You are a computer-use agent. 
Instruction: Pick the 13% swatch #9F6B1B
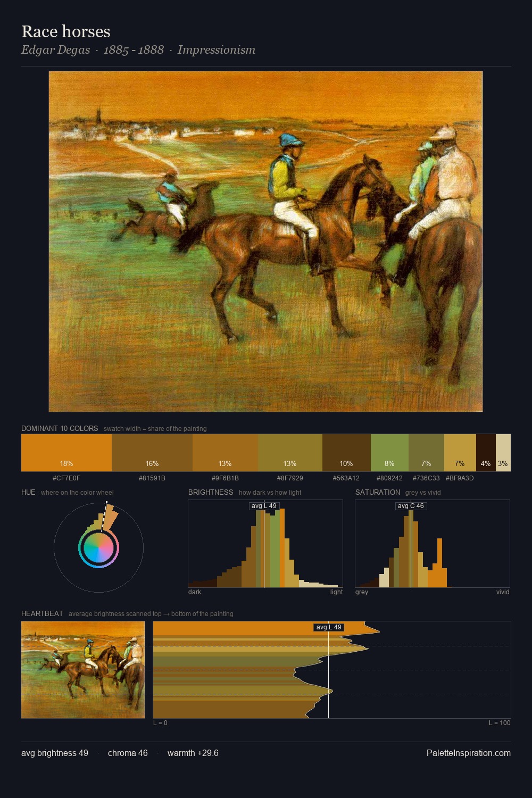(225, 453)
